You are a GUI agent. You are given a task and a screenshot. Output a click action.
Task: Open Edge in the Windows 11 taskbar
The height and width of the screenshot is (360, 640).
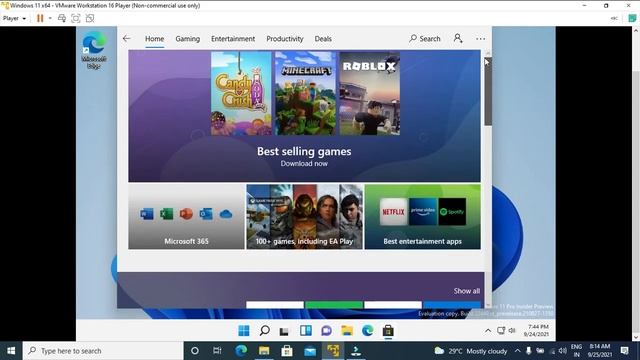(x=367, y=331)
